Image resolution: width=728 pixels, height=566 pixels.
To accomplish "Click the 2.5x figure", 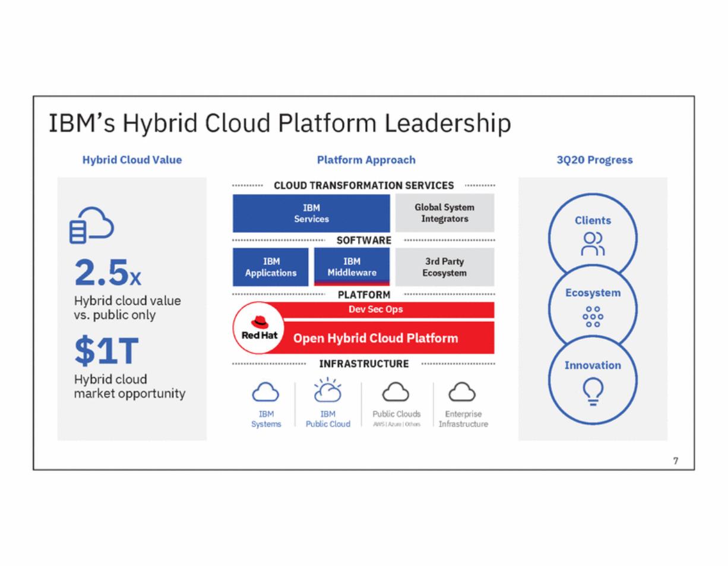I will (107, 273).
